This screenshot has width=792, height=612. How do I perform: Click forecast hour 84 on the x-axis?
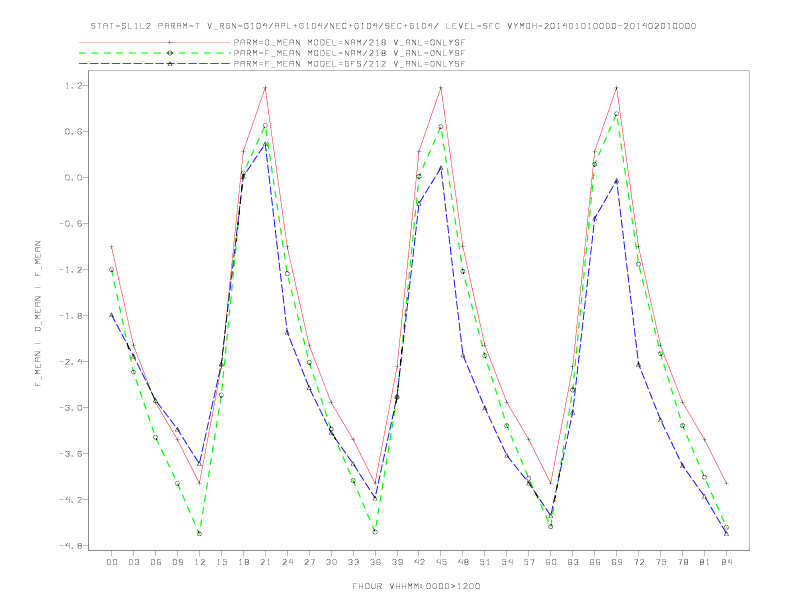point(726,562)
